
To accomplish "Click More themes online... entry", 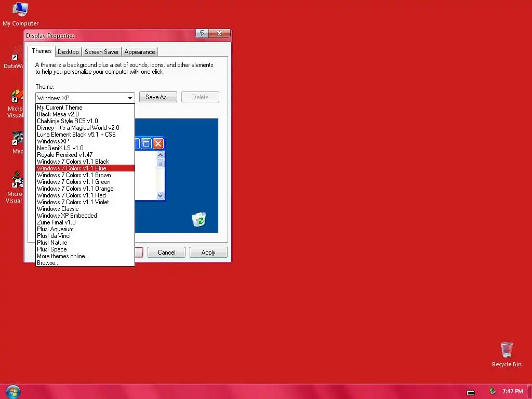I will (85, 256).
